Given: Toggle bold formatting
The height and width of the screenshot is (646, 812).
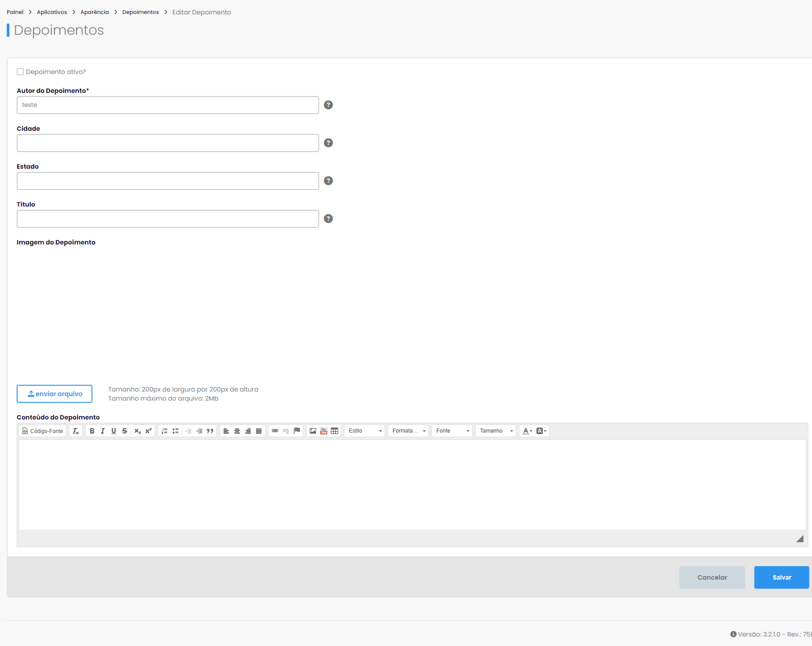Looking at the screenshot, I should [x=92, y=431].
